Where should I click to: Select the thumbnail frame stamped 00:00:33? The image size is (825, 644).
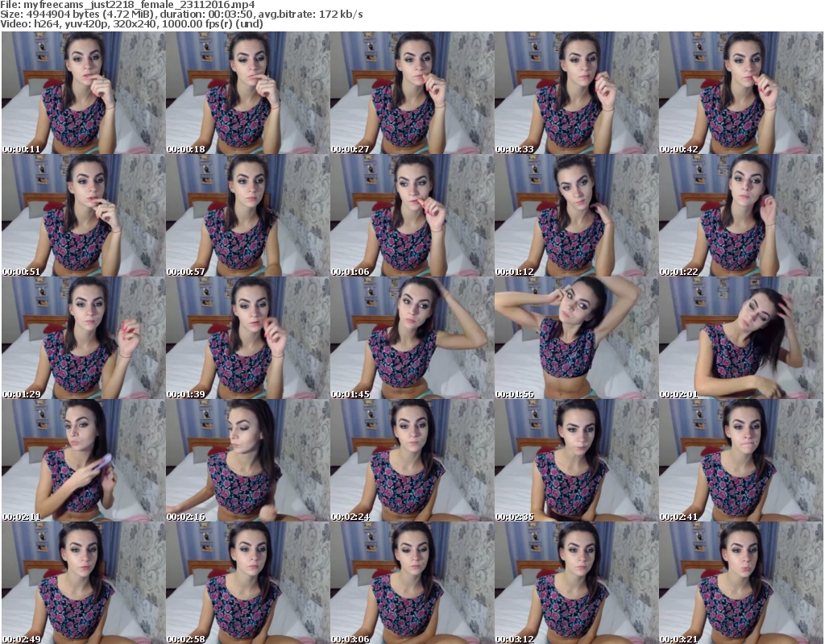pyautogui.click(x=576, y=93)
